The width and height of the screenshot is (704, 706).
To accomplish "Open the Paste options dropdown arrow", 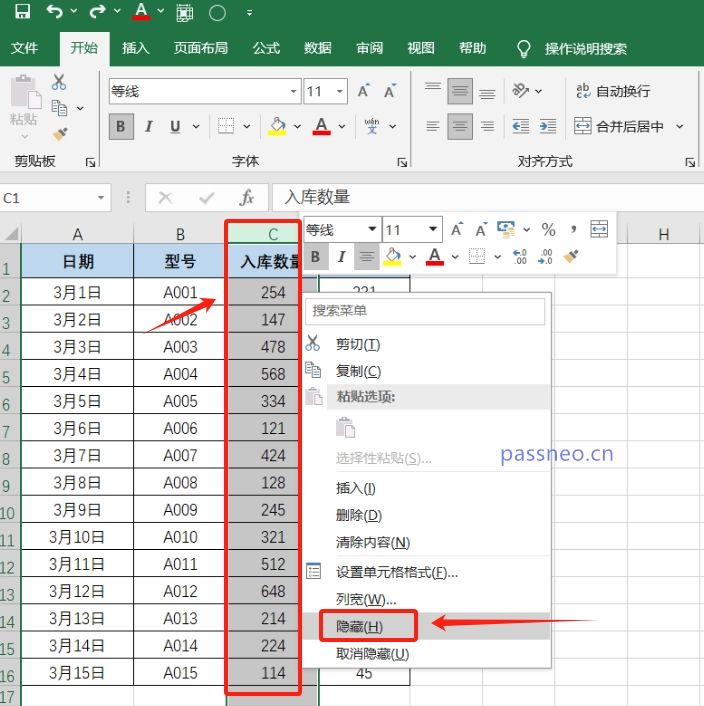I will tap(25, 136).
